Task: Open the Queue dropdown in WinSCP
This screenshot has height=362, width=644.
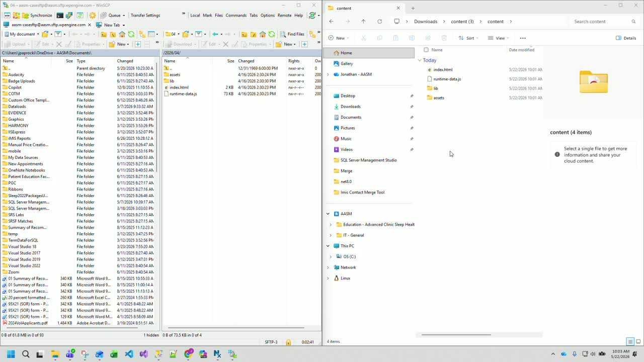Action: pos(112,15)
